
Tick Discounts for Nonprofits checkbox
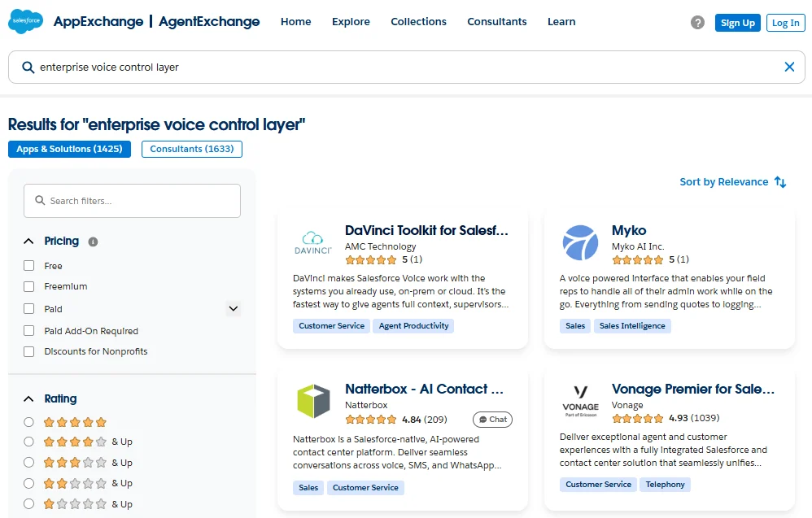click(x=29, y=351)
